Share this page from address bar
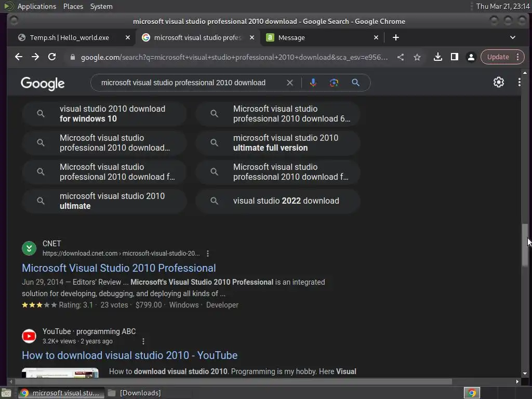The image size is (532, 399). tap(401, 57)
